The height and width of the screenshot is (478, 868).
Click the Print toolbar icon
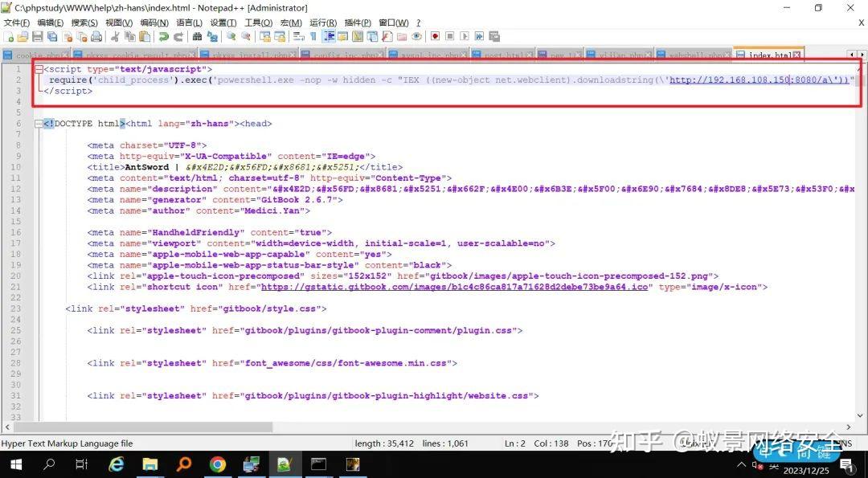click(96, 36)
